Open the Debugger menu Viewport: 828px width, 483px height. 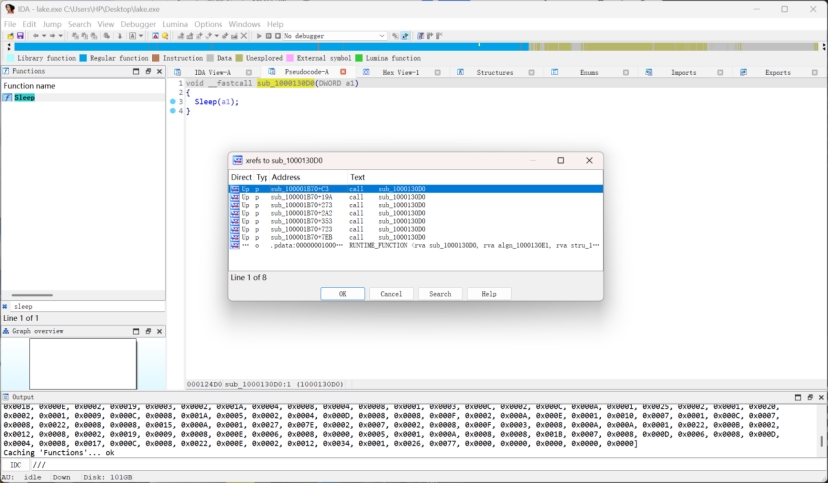(x=138, y=24)
